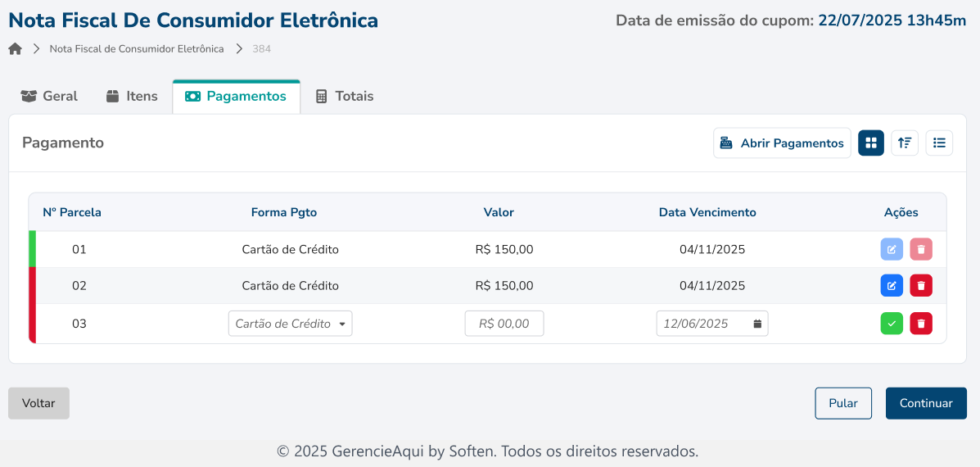Switch to the Itens tab
This screenshot has width=980, height=467.
pyautogui.click(x=132, y=97)
